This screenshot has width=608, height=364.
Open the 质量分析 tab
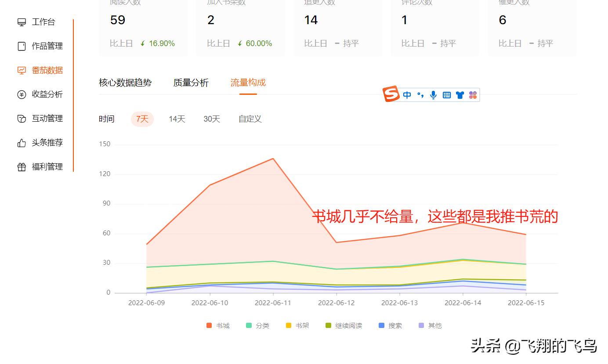pyautogui.click(x=191, y=83)
